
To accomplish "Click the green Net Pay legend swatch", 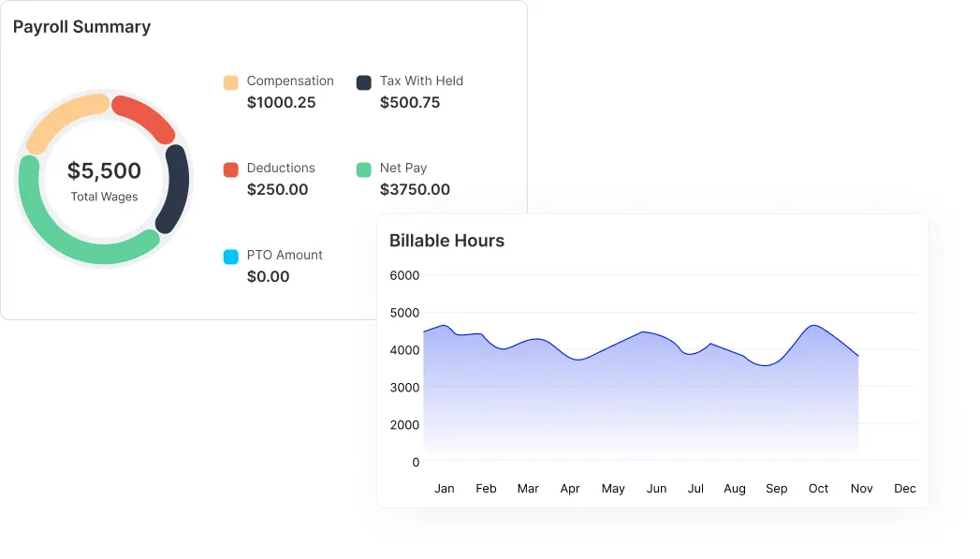I will click(x=364, y=169).
